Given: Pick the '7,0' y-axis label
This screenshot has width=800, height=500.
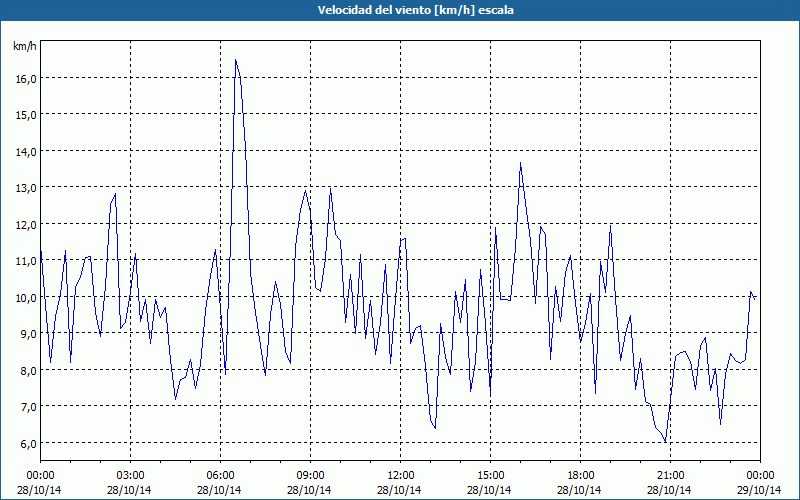Looking at the screenshot, I should [29, 406].
